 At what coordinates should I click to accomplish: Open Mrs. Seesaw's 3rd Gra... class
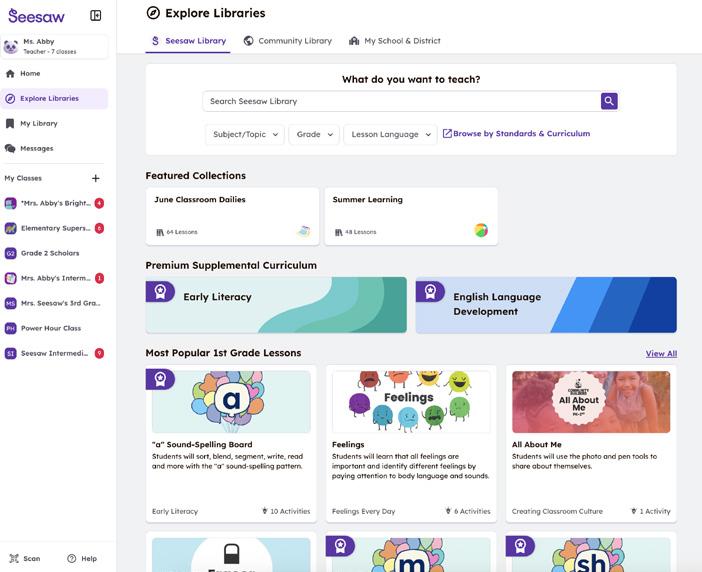(x=54, y=303)
